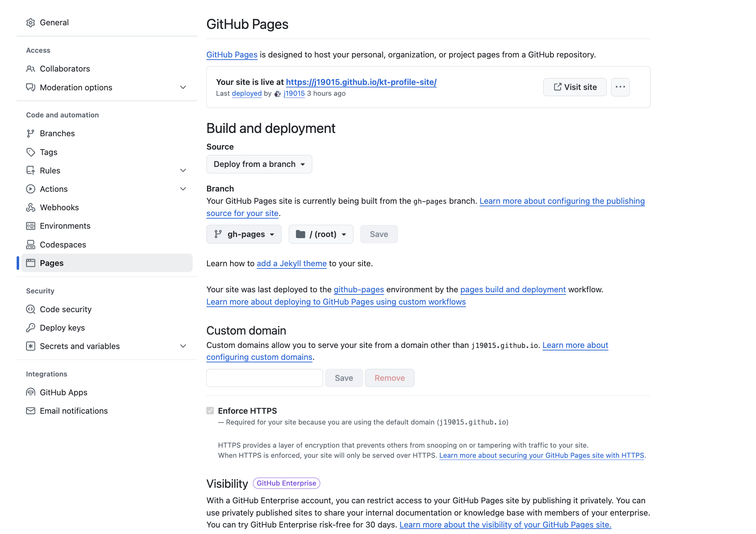Expand Secrets and variables section

[183, 346]
